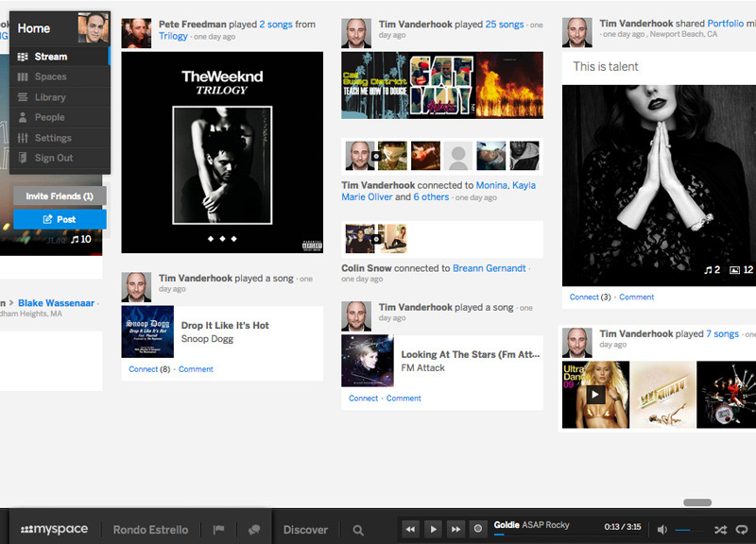The width and height of the screenshot is (756, 544).
Task: Mute audio with the speaker icon
Action: point(662,530)
